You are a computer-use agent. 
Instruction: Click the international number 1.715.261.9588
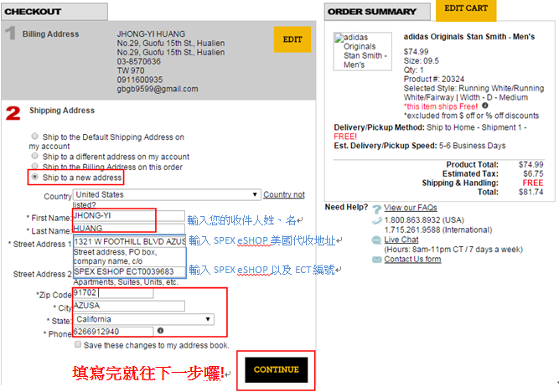click(438, 230)
